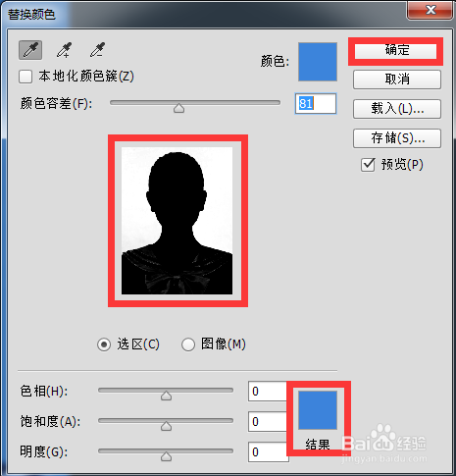Click the 色相 slider handle
456x476 pixels.
pyautogui.click(x=166, y=396)
